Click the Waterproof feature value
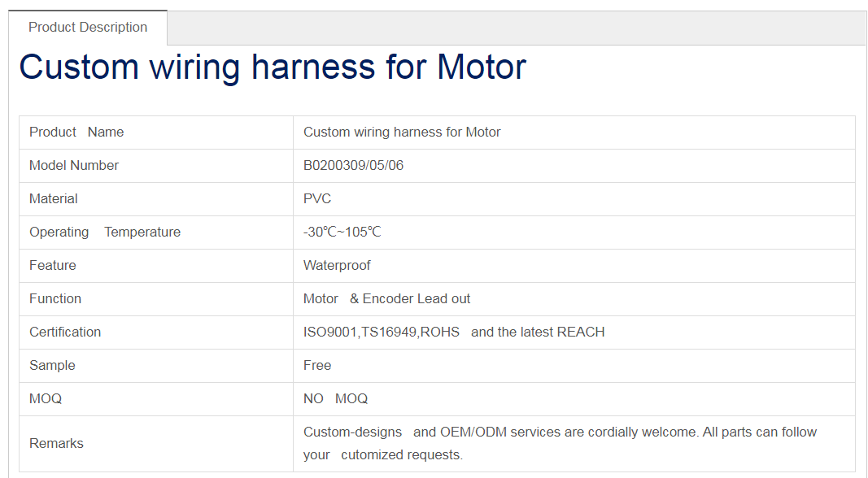Image resolution: width=868 pixels, height=478 pixels. coord(337,266)
